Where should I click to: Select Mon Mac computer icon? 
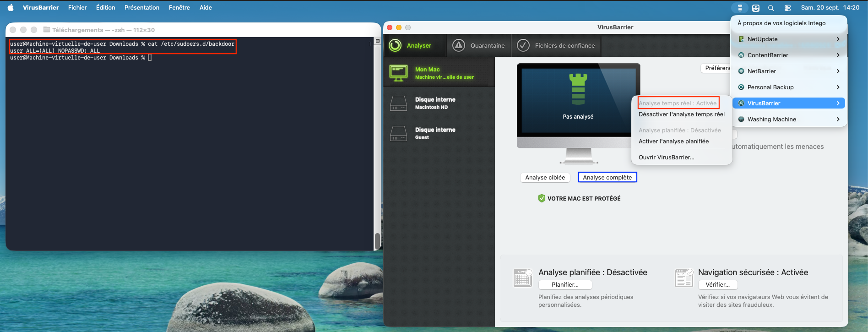398,73
